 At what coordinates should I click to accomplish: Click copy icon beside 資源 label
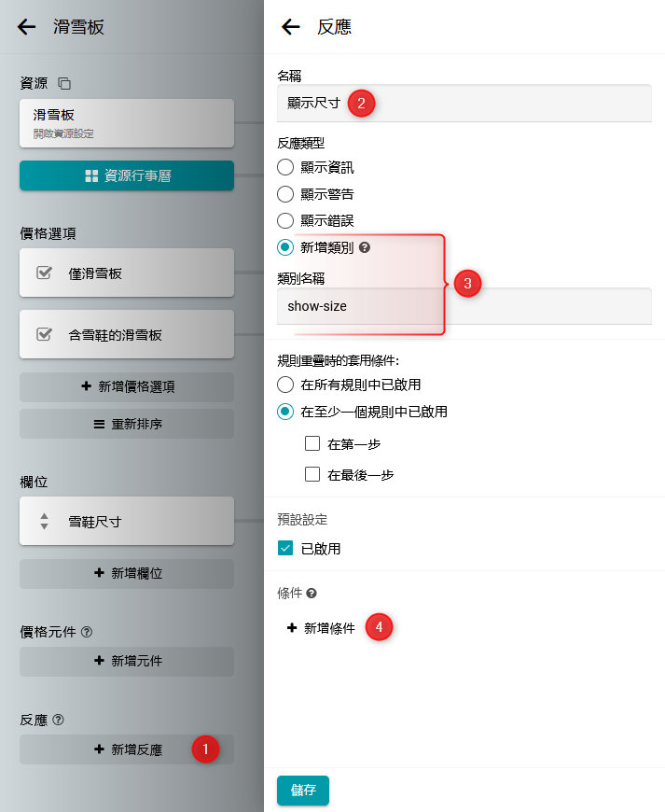(x=64, y=83)
